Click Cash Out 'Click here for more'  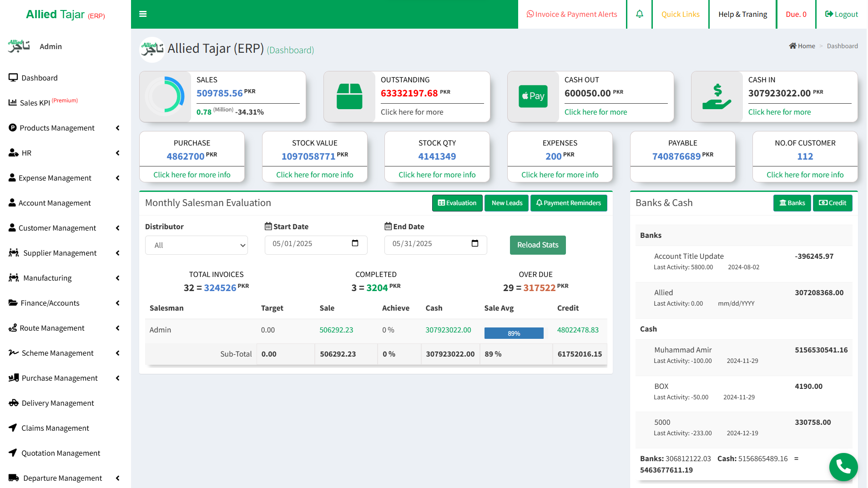[595, 112]
